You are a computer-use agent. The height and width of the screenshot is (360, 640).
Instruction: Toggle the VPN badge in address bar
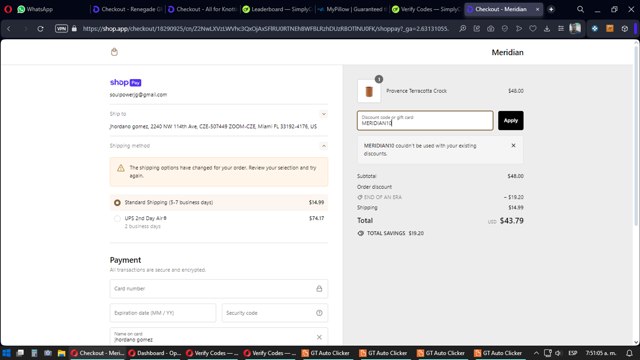click(x=61, y=29)
